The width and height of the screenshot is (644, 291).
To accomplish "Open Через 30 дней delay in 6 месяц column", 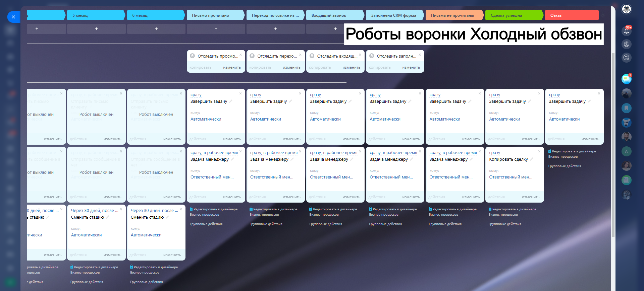I will pyautogui.click(x=154, y=211).
